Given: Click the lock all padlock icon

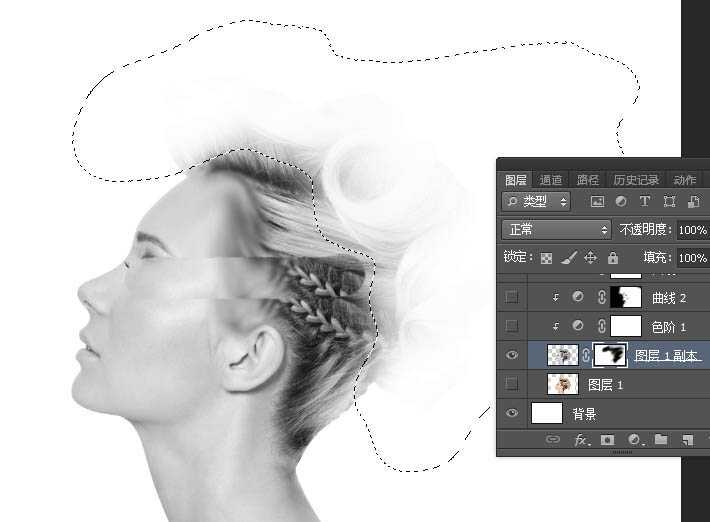Looking at the screenshot, I should 612,258.
